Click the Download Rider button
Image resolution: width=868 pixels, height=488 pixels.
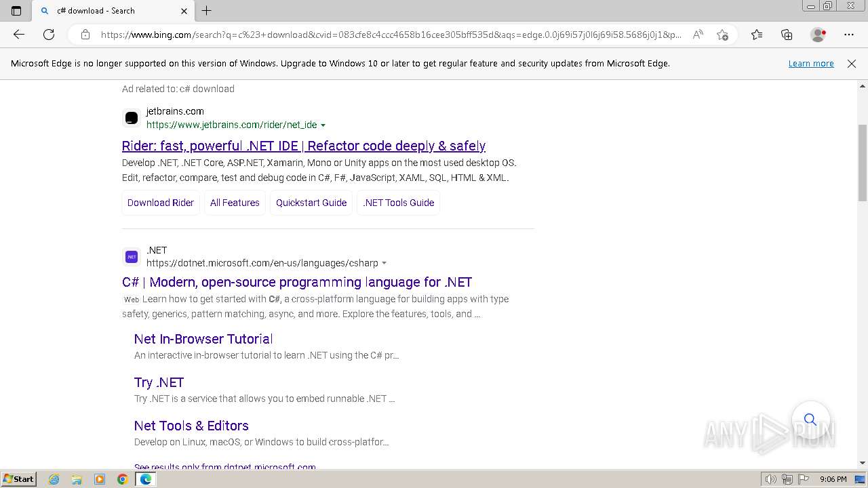[161, 203]
